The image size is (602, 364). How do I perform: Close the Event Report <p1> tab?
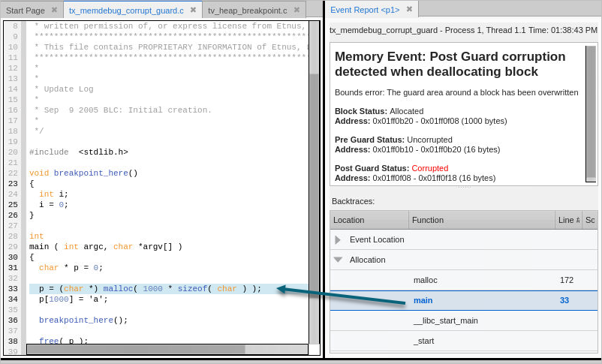click(409, 10)
